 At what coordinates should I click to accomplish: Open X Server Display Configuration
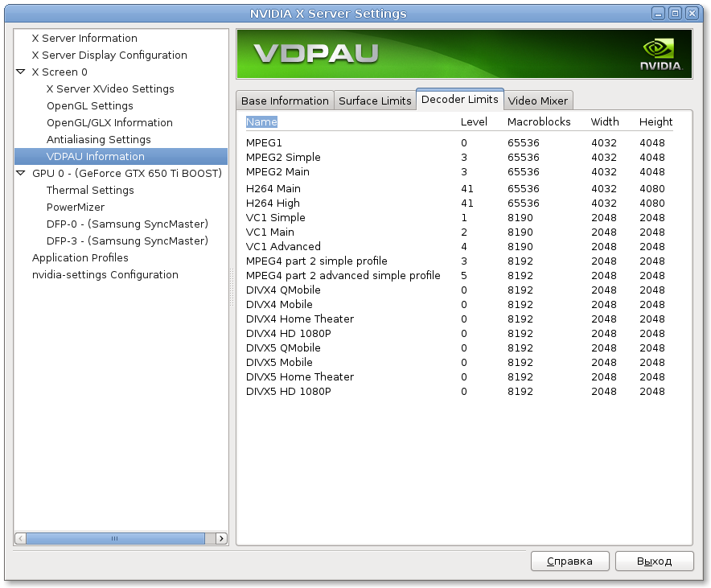point(109,55)
